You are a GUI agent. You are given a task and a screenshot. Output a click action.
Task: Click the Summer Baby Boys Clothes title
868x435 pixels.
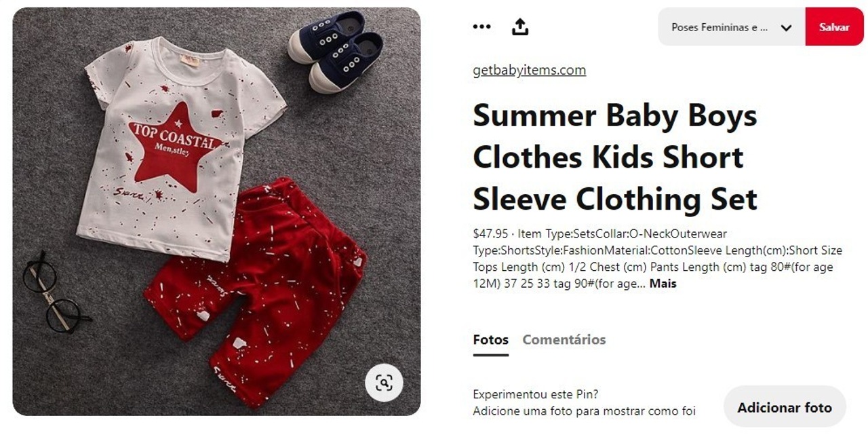[615, 157]
